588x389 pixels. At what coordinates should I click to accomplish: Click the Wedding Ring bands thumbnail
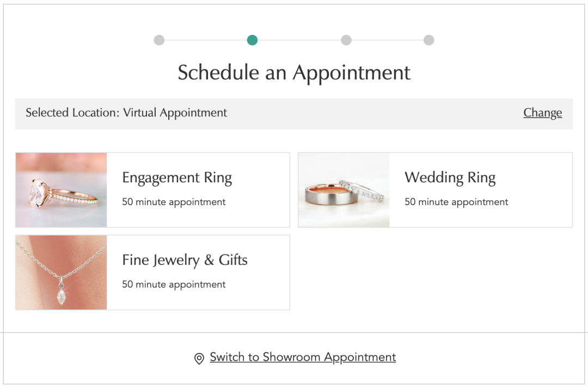(344, 190)
